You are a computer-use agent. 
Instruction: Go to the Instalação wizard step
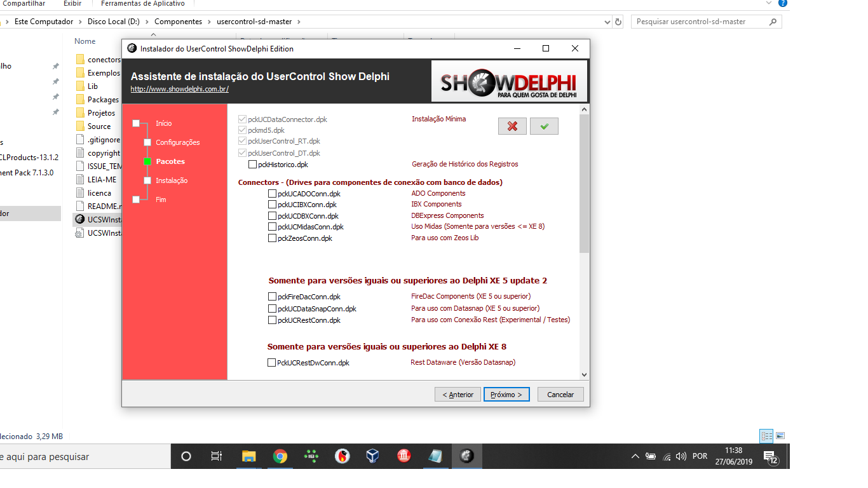172,180
